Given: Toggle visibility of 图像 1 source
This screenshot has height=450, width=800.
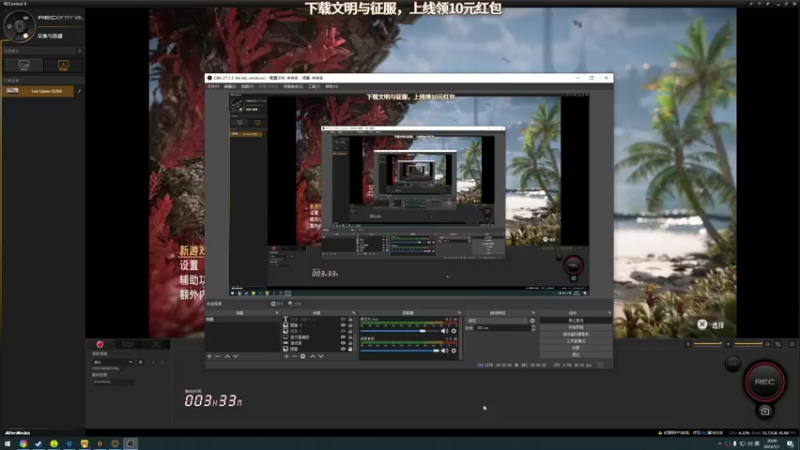Looking at the screenshot, I should tap(343, 325).
